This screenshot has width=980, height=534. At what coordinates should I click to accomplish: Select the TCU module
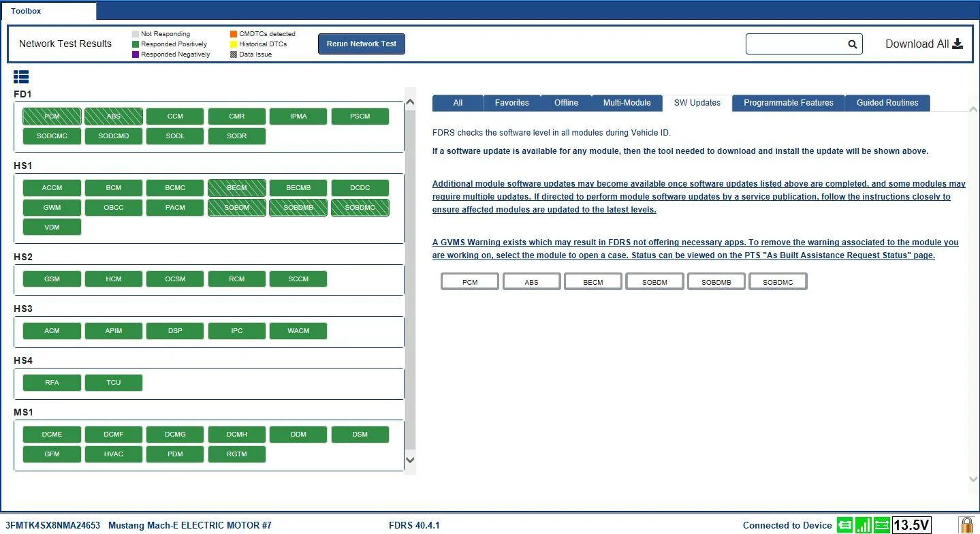point(114,383)
